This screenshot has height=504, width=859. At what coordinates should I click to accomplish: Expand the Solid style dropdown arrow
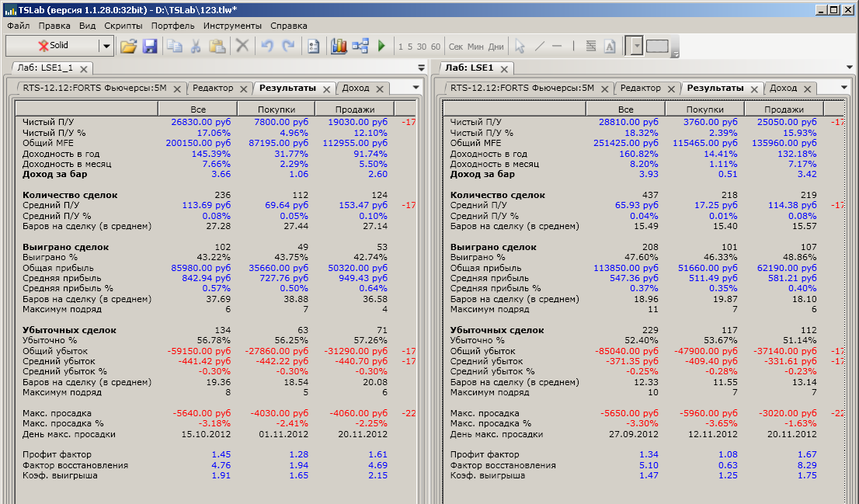106,47
